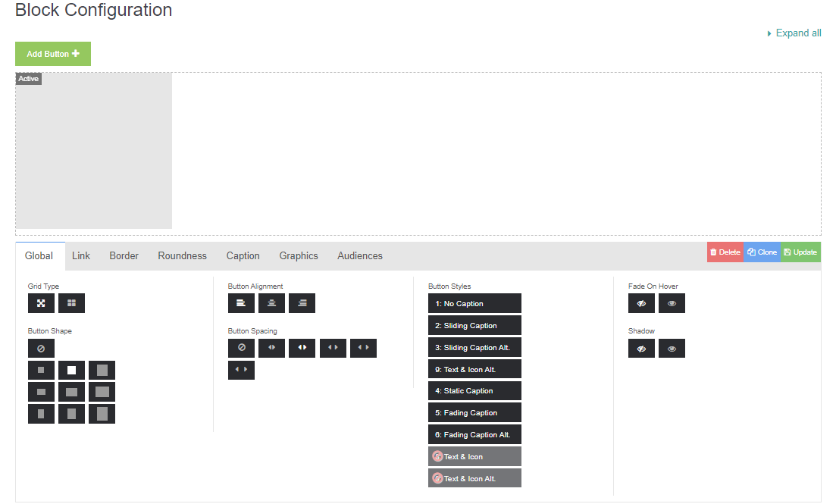Image resolution: width=836 pixels, height=504 pixels.
Task: Select the uniform grid Grid Type icon
Action: (x=71, y=302)
